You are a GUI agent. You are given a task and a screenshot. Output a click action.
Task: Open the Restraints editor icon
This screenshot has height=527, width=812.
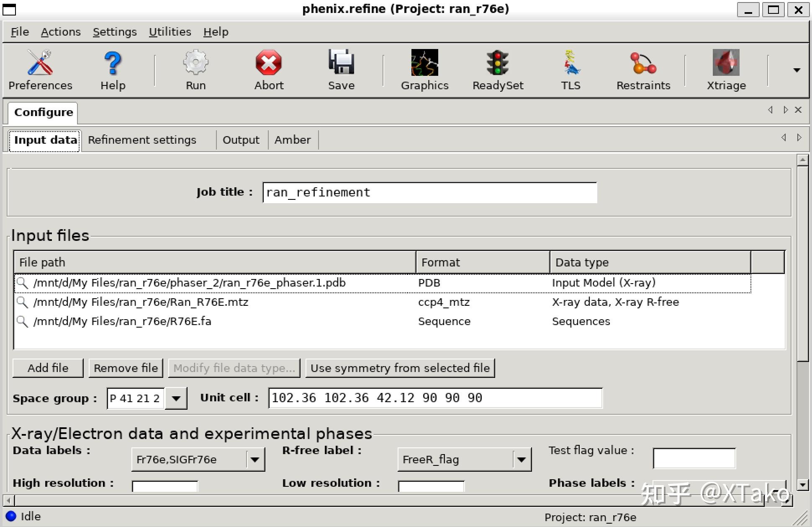643,63
